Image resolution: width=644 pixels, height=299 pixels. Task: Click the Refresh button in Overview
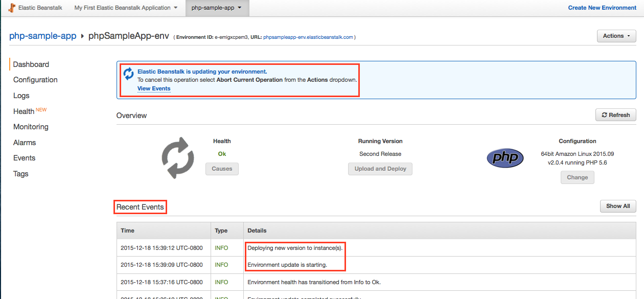(616, 115)
